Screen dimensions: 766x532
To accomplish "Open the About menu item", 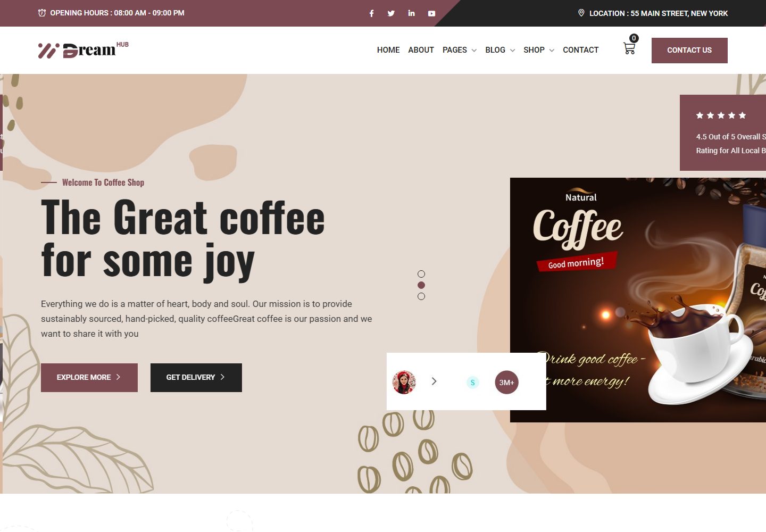I will pos(421,50).
